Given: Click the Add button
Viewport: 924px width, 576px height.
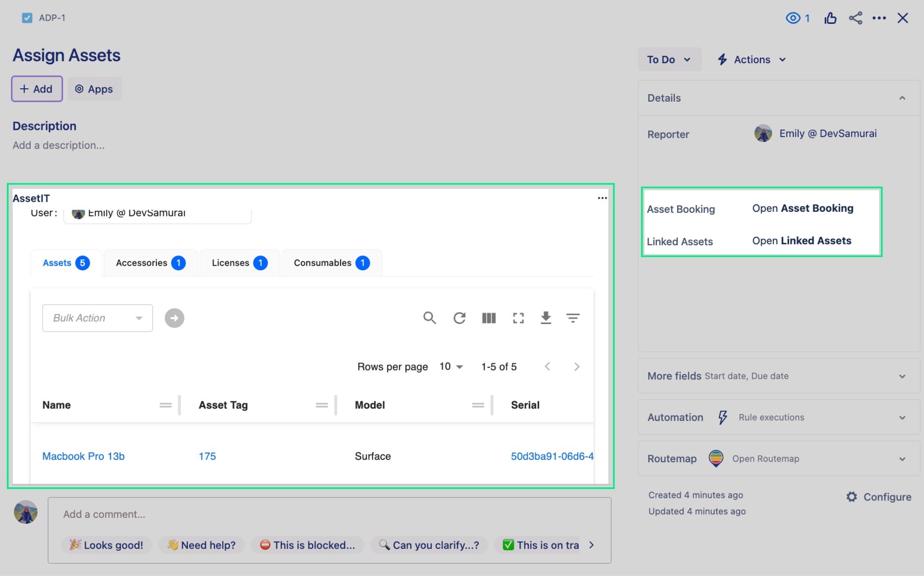Looking at the screenshot, I should click(x=36, y=88).
